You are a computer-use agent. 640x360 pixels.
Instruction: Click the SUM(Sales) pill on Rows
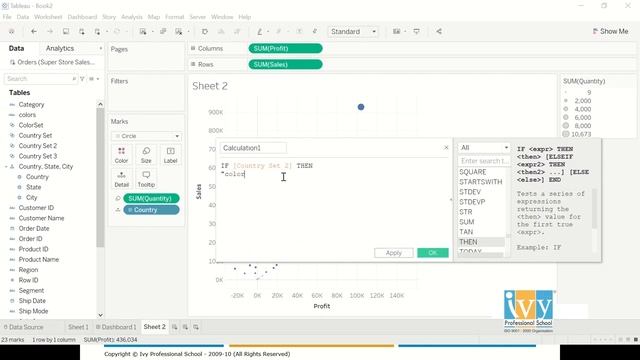(x=285, y=64)
